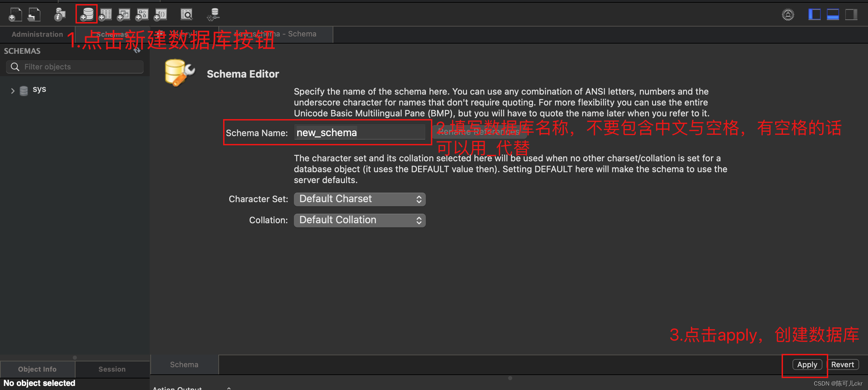Image resolution: width=868 pixels, height=390 pixels.
Task: Click create new table icon
Action: pos(105,15)
